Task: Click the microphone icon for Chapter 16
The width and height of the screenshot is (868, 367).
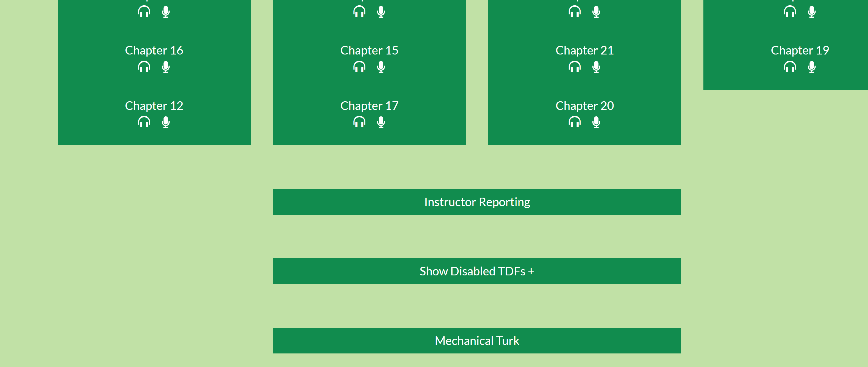Action: 166,67
